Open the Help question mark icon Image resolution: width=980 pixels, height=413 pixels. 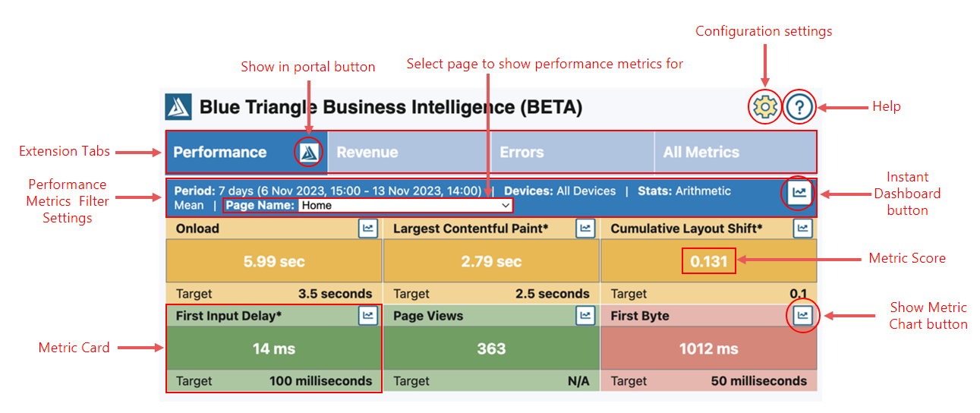click(x=799, y=108)
